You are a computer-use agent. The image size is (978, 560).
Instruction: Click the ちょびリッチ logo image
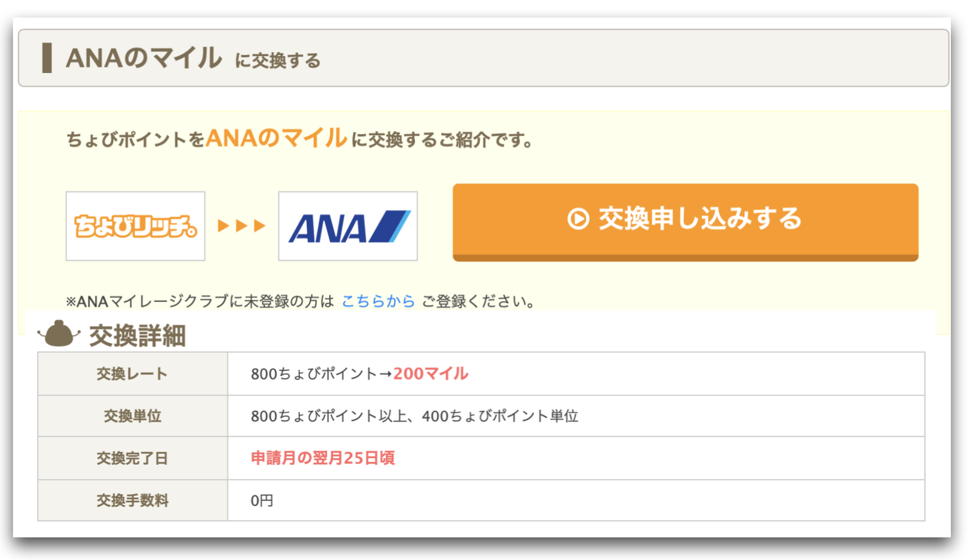pyautogui.click(x=135, y=226)
